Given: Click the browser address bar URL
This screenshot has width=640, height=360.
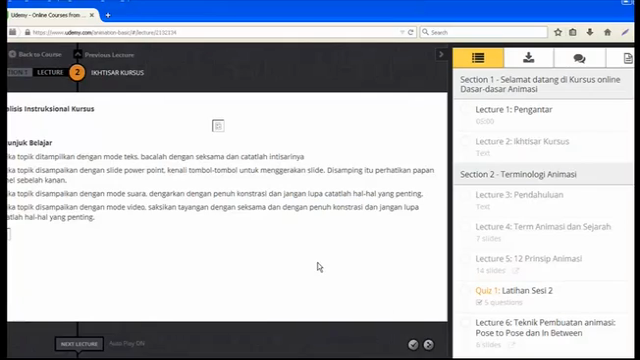Looking at the screenshot, I should click(x=104, y=33).
